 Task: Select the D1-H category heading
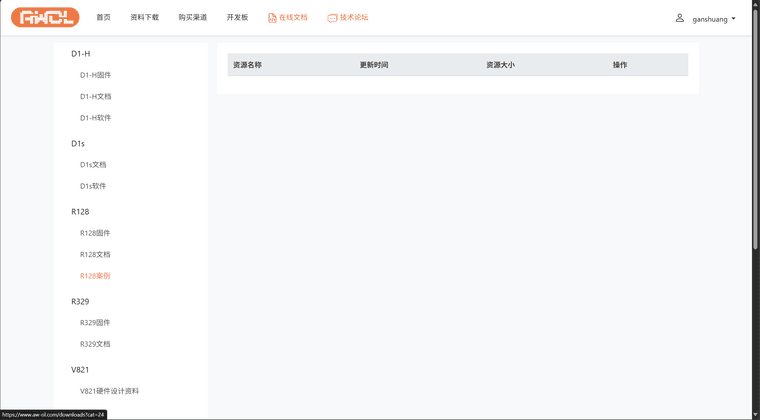(80, 54)
